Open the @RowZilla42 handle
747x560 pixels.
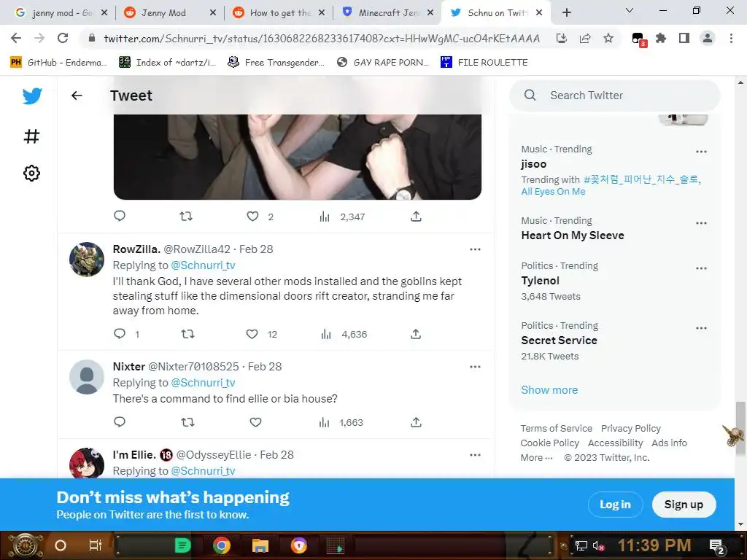point(197,249)
